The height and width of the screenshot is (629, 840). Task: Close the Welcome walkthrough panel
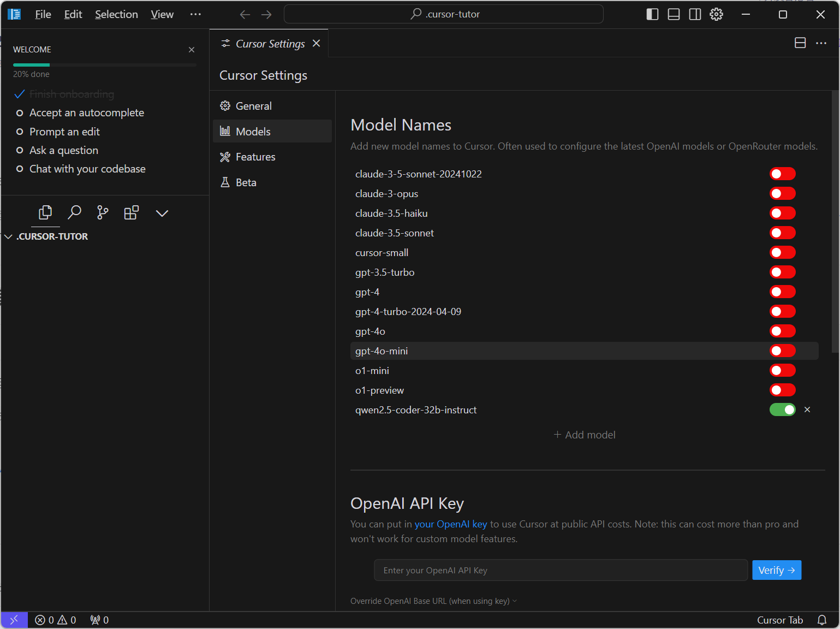192,50
